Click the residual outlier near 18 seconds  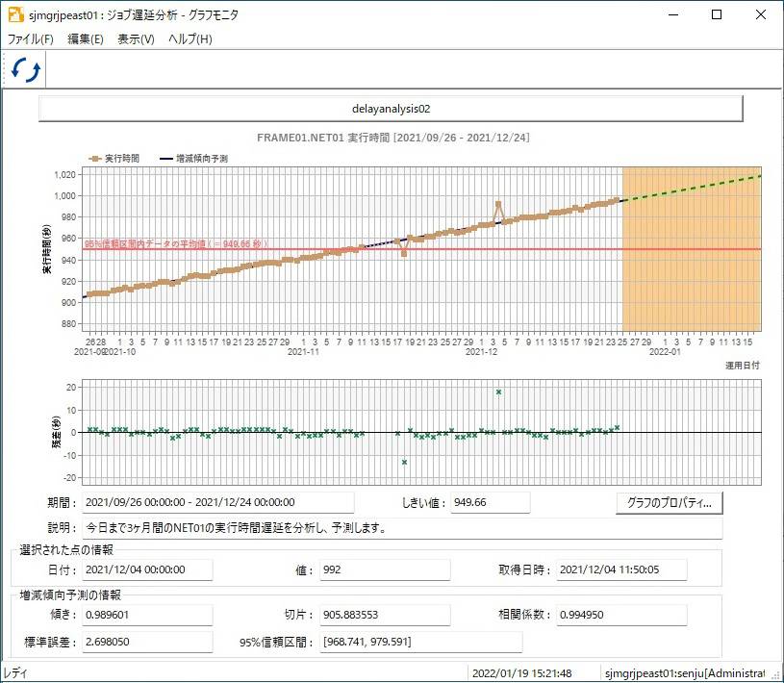498,392
